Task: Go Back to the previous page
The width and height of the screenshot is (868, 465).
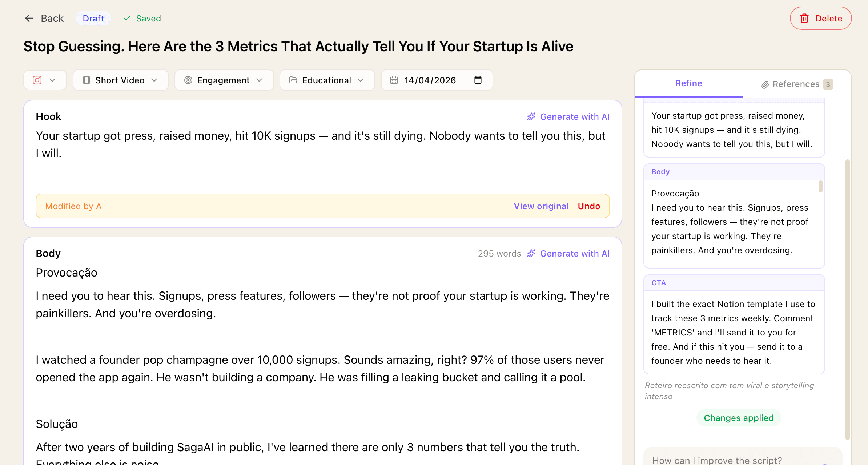Action: tap(44, 18)
